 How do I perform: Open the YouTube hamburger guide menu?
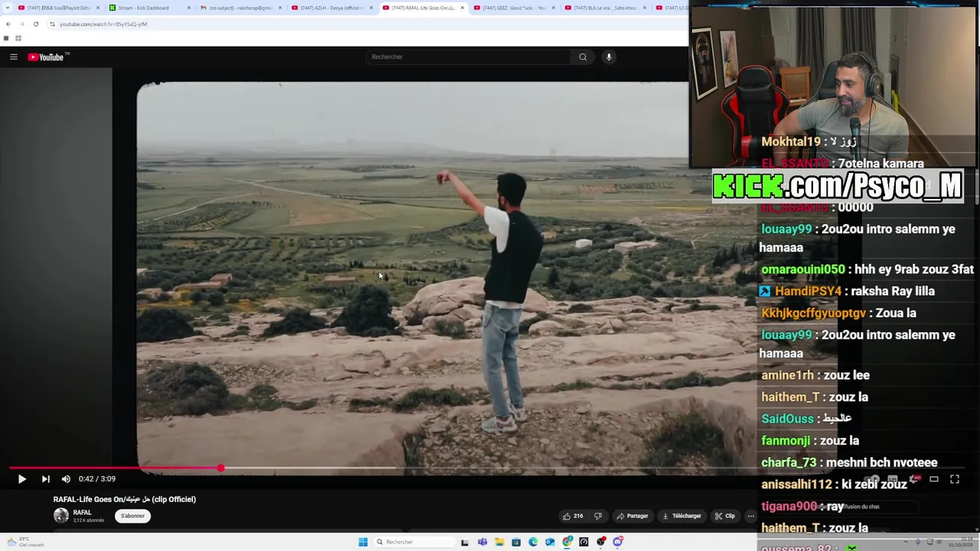coord(14,57)
